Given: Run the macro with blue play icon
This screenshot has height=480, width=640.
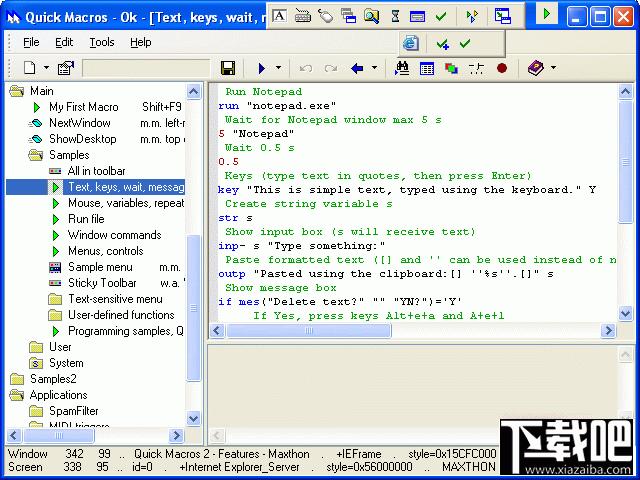Looking at the screenshot, I should [262, 68].
